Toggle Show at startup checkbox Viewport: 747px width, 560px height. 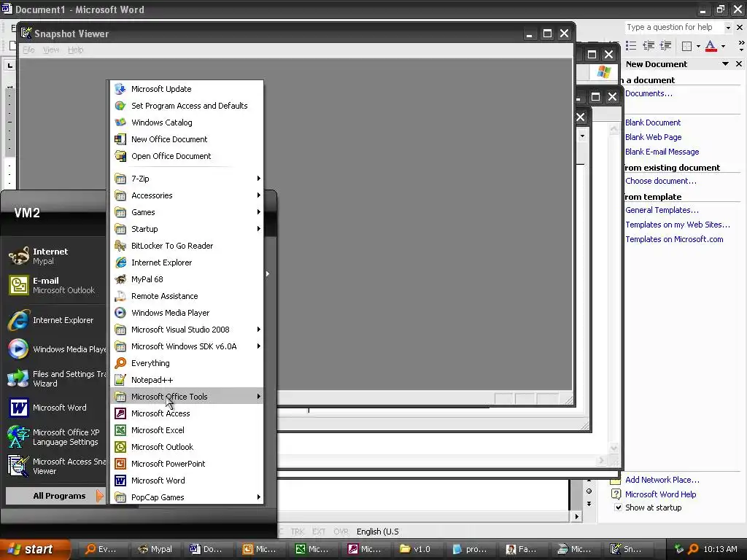[618, 507]
